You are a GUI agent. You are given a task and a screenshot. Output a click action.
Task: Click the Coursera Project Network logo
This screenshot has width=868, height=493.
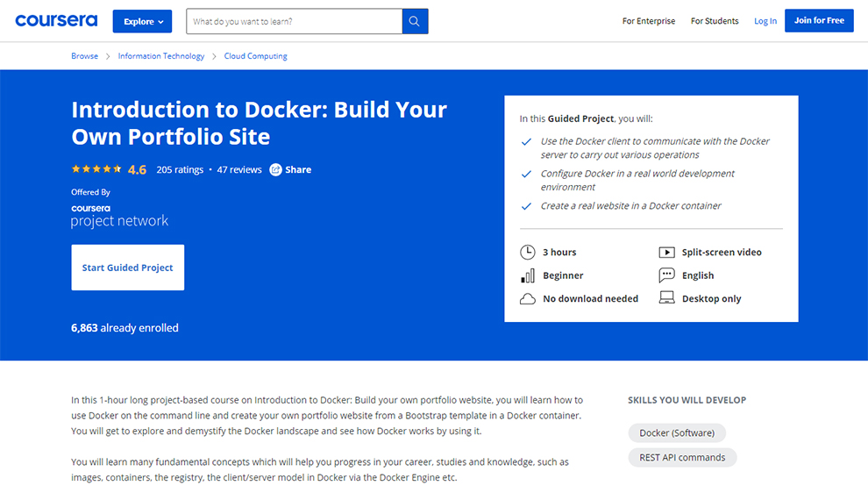click(119, 216)
